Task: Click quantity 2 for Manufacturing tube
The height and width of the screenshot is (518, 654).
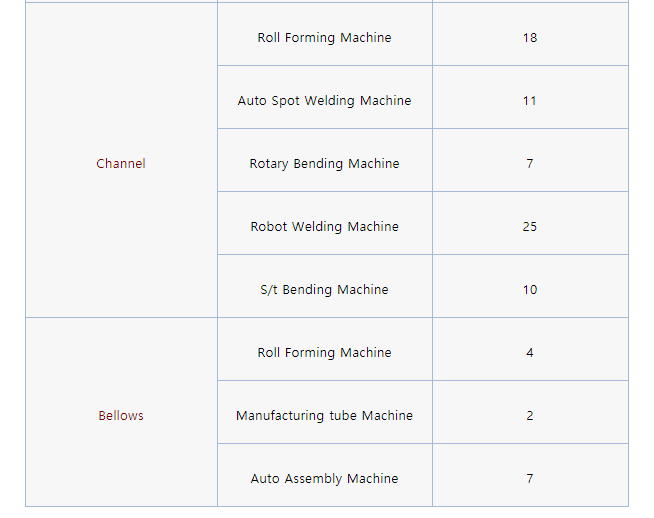Action: tap(530, 415)
